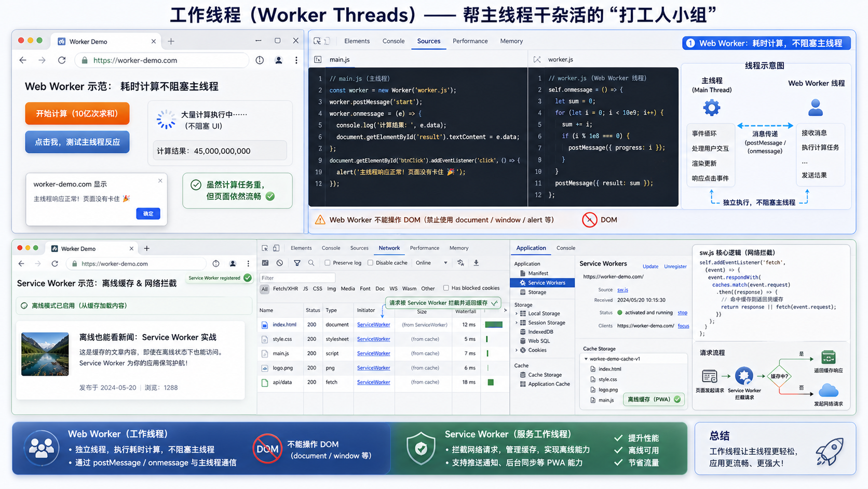Click the import HAR download arrow icon
868x489 pixels.
point(476,263)
